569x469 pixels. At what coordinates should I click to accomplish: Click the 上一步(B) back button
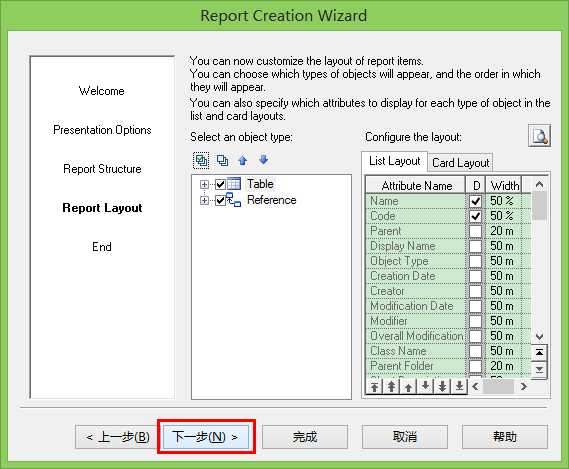coord(117,437)
